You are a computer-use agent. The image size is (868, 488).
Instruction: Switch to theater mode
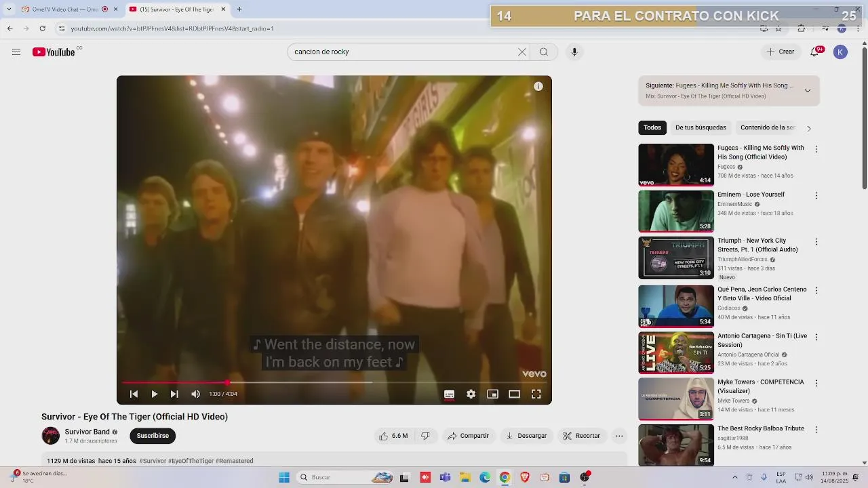tap(514, 394)
